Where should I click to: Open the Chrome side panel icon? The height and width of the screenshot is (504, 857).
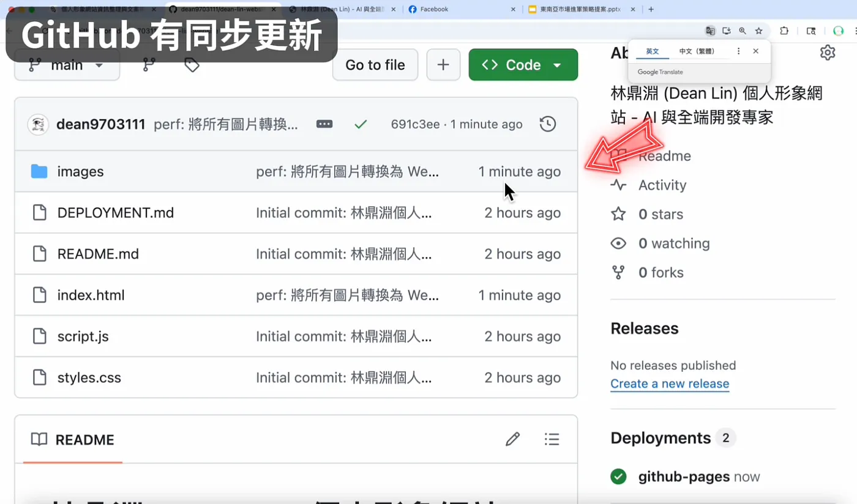click(x=811, y=31)
